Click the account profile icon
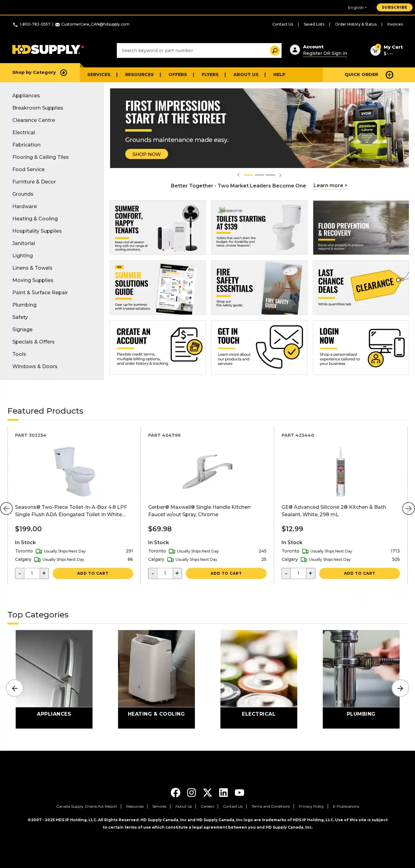Screen dimensions: 415x868 295,50
